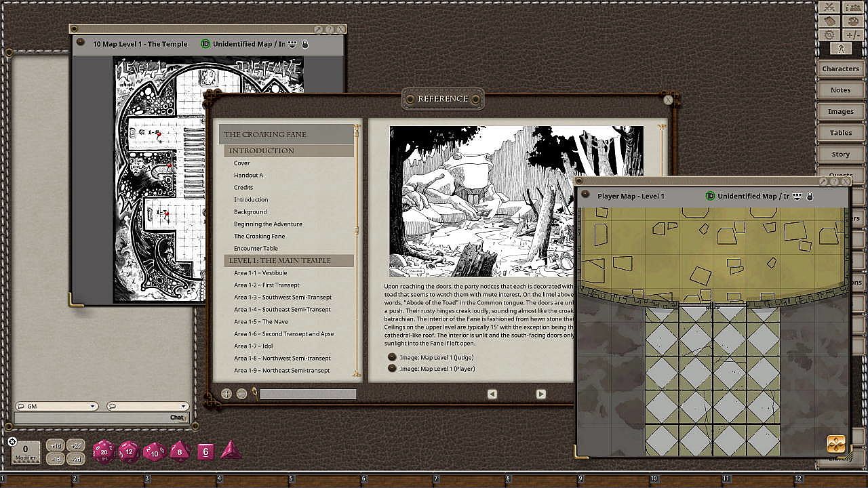Viewport: 868px width, 488px height.
Task: Open the Background entry
Action: coord(250,212)
